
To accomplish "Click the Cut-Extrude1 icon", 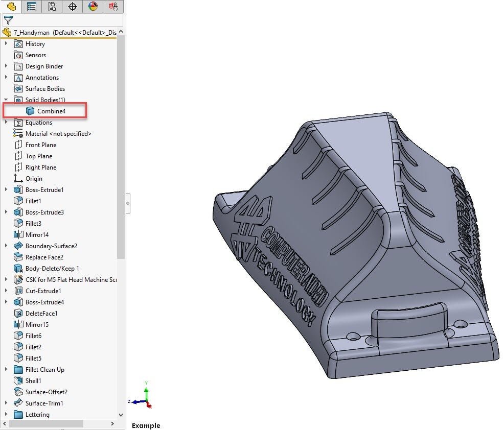I will tap(18, 291).
